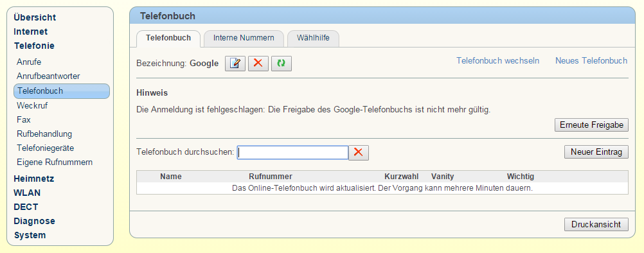The image size is (644, 253).
Task: Click the 'Online-Telefonbuch wird aktualisiert' status message
Action: coord(382,188)
